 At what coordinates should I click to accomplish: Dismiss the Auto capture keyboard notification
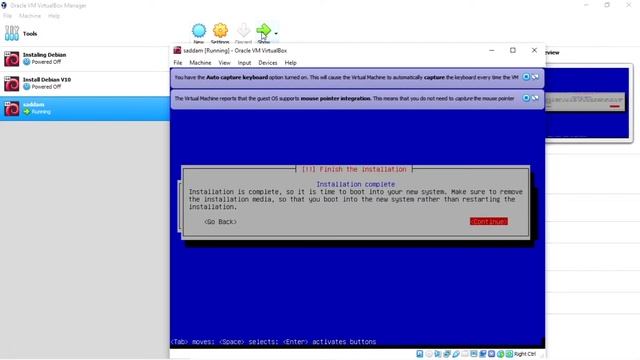coord(526,77)
